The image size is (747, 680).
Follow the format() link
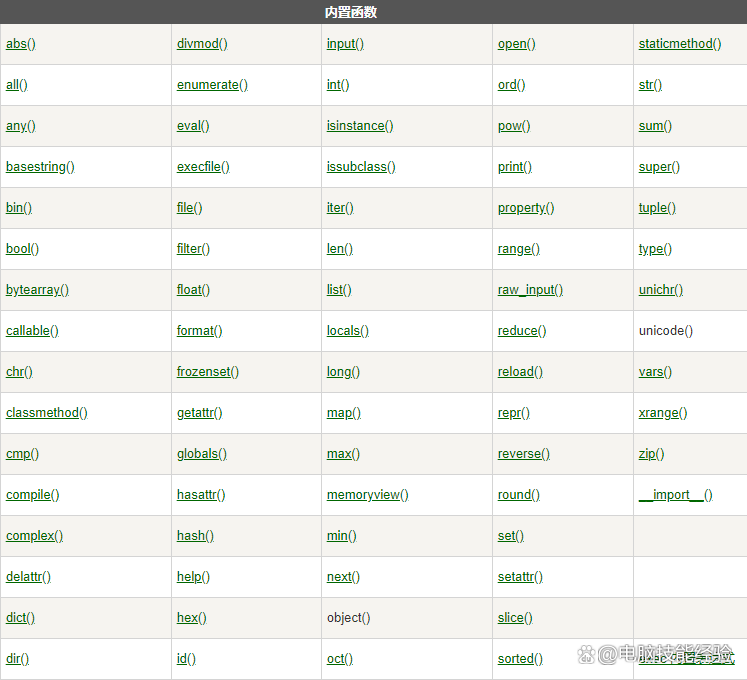[199, 331]
